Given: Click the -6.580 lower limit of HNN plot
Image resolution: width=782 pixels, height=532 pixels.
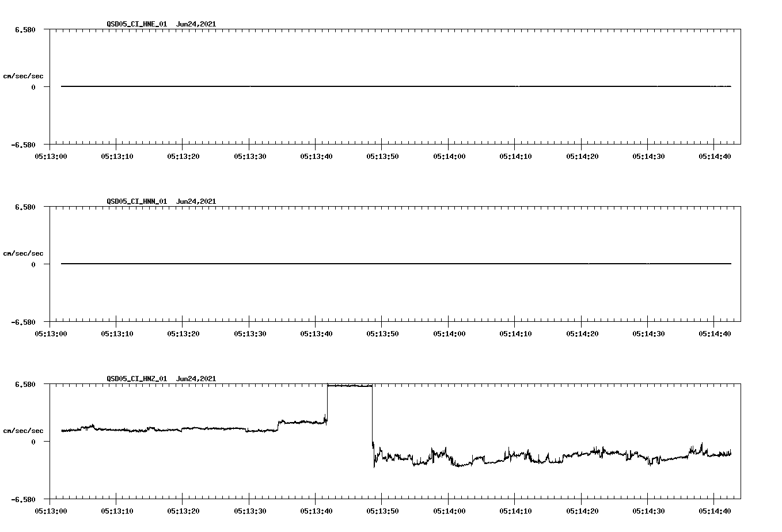Looking at the screenshot, I should pos(23,322).
